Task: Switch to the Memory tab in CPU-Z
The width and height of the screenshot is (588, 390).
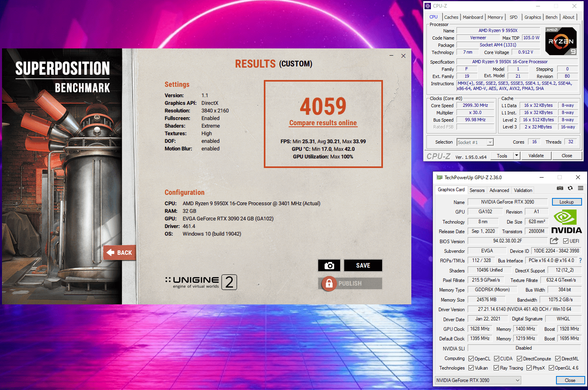Action: point(495,17)
